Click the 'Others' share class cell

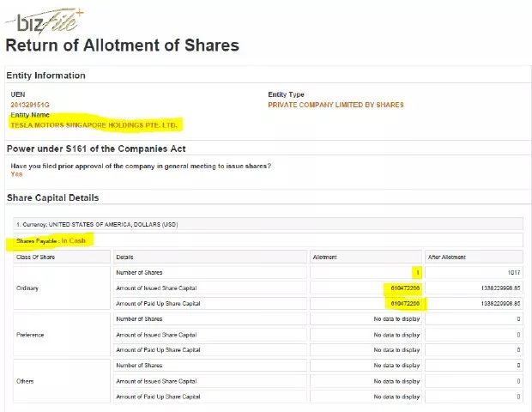(62, 381)
